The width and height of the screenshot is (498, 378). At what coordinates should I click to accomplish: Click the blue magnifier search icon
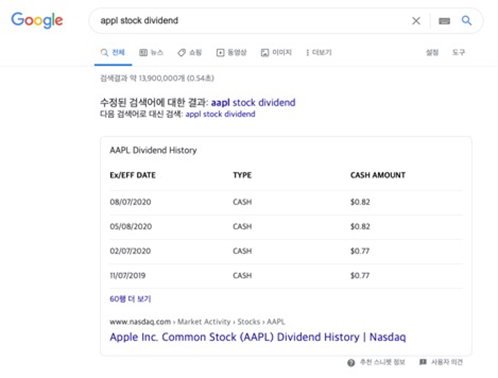tap(467, 21)
